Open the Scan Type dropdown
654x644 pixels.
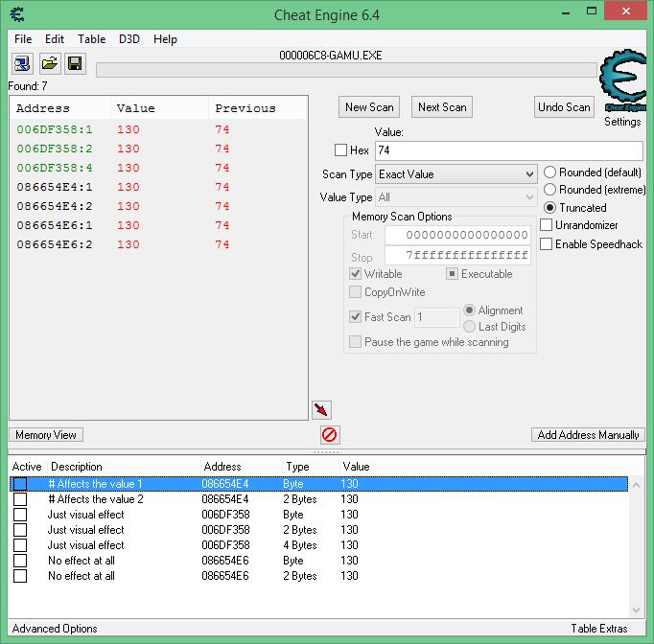456,174
